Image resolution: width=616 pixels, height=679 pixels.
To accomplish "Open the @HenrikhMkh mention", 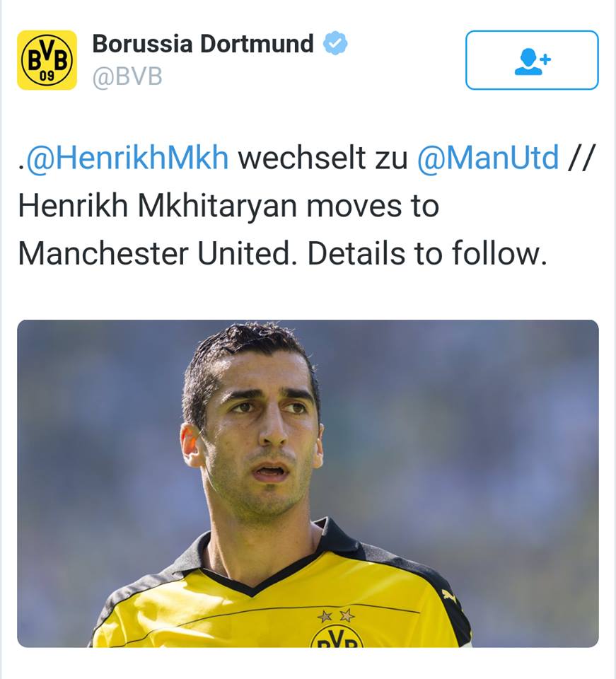I will click(127, 158).
